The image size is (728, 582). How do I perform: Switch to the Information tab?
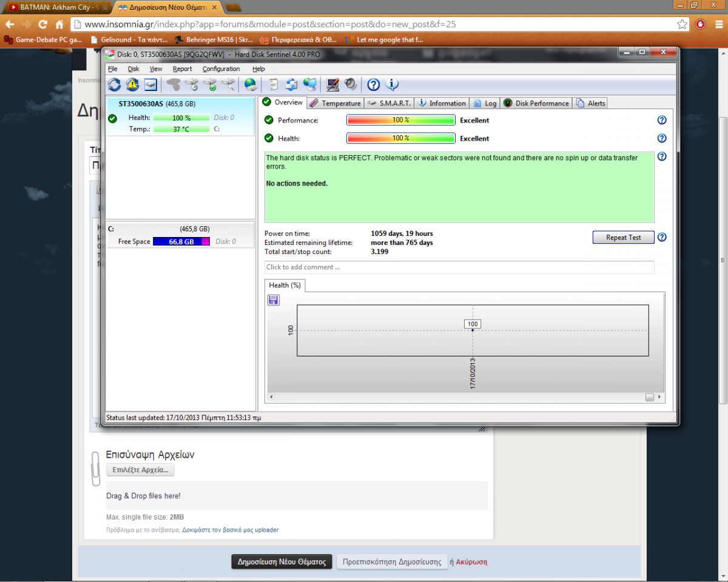tap(442, 103)
